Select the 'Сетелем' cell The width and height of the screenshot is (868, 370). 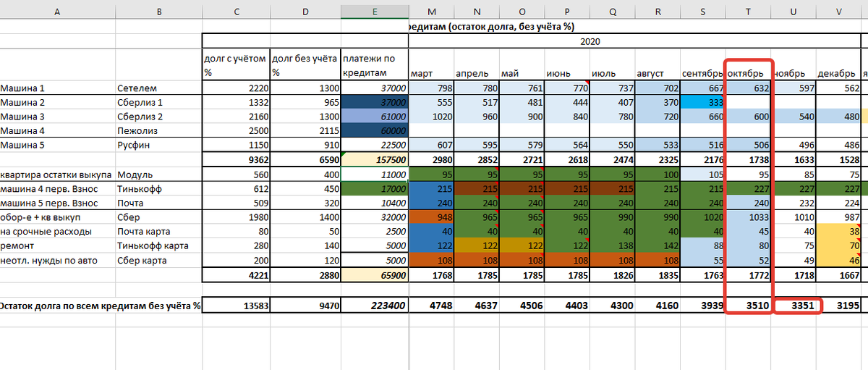pos(158,88)
